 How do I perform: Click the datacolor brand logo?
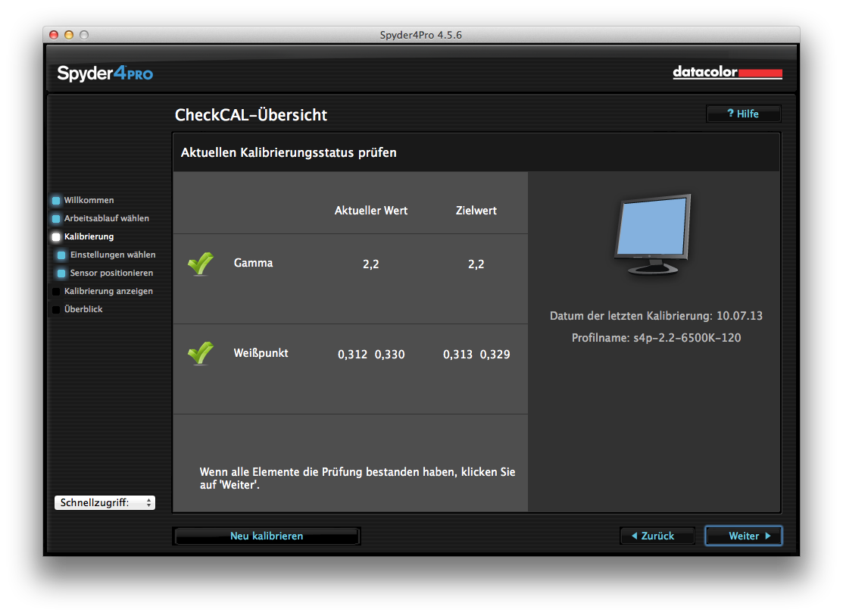click(x=727, y=72)
